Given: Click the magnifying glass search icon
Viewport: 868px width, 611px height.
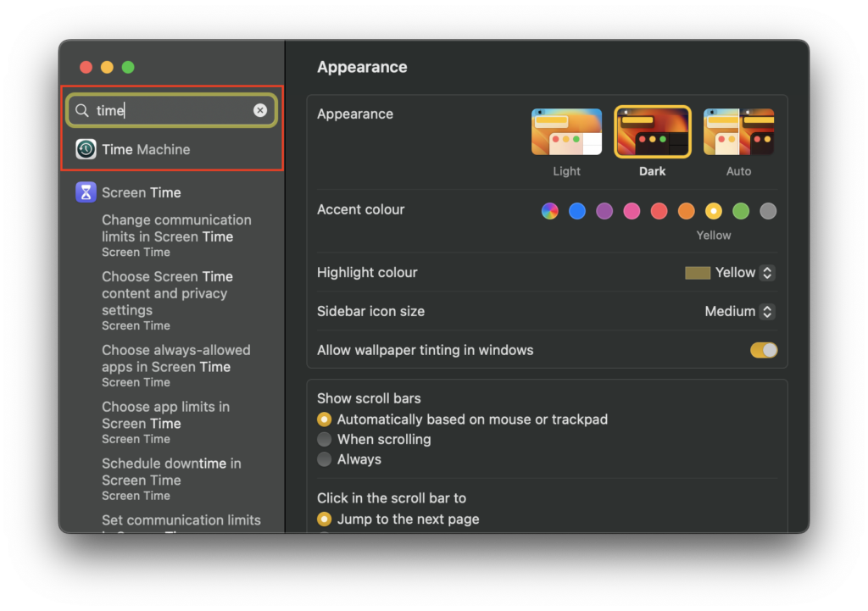Looking at the screenshot, I should (82, 111).
